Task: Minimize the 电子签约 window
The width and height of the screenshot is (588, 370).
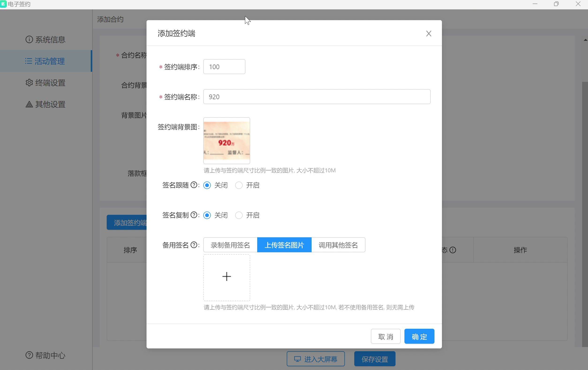Action: click(x=535, y=4)
